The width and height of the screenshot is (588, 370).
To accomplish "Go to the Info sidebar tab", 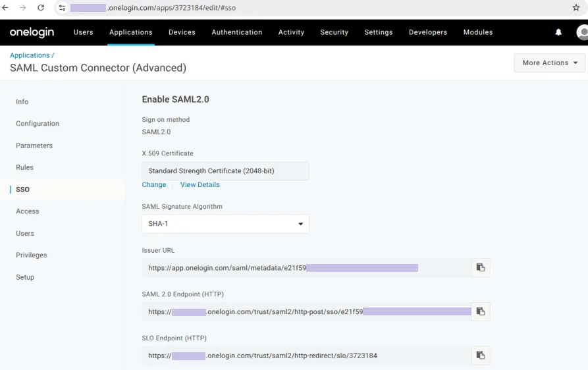I will 22,101.
